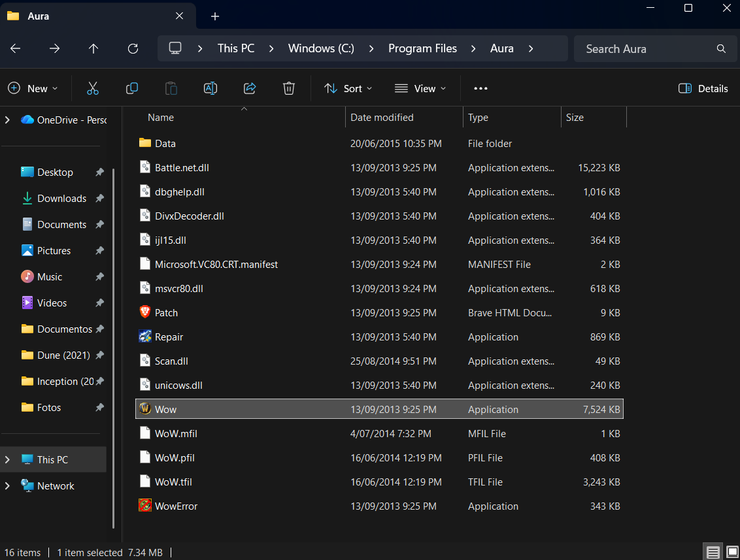
Task: Click the PC monitor icon in address bar
Action: pyautogui.click(x=175, y=48)
